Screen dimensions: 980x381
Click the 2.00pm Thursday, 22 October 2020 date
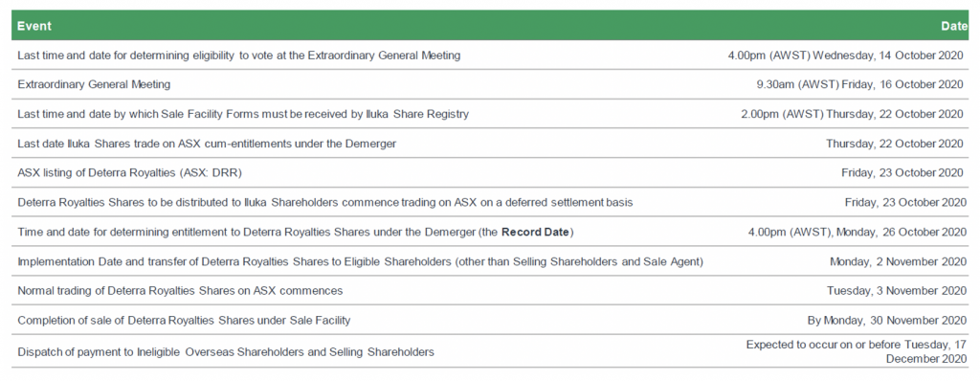pyautogui.click(x=852, y=114)
